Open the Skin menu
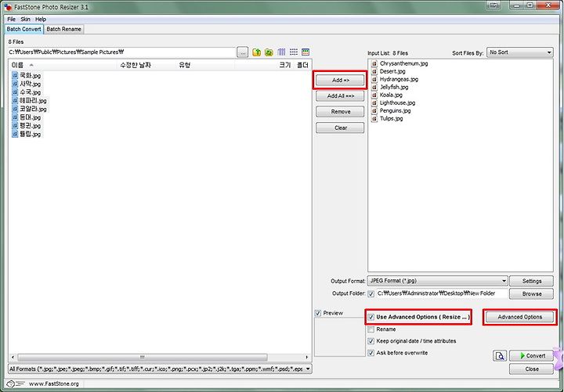Viewport: 564px width, 392px height. pyautogui.click(x=25, y=19)
